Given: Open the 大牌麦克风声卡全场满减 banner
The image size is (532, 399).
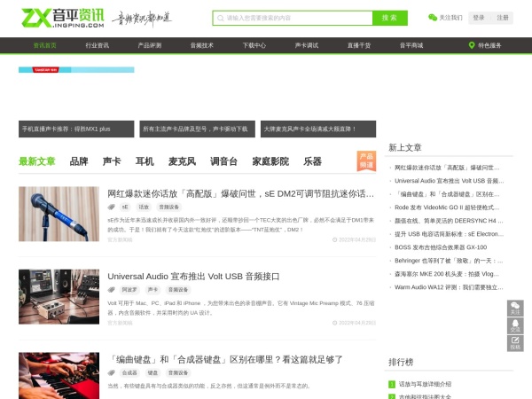Looking at the screenshot, I should (x=318, y=129).
